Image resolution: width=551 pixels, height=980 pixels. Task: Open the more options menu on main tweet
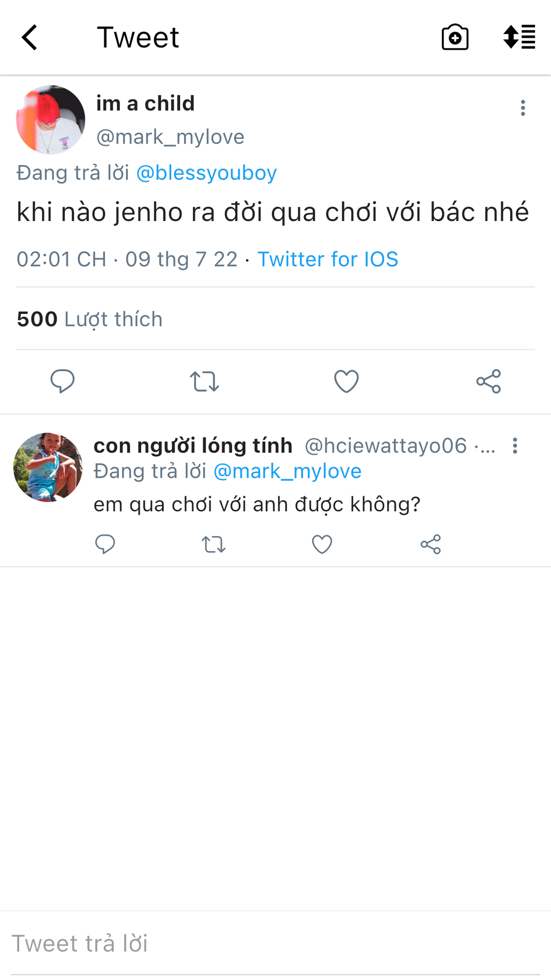[522, 108]
